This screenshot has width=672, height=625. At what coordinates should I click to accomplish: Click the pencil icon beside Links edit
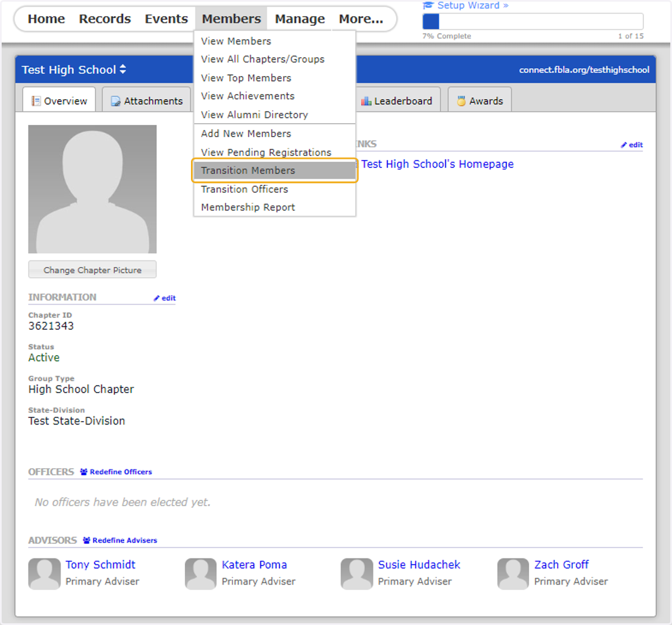tap(623, 145)
